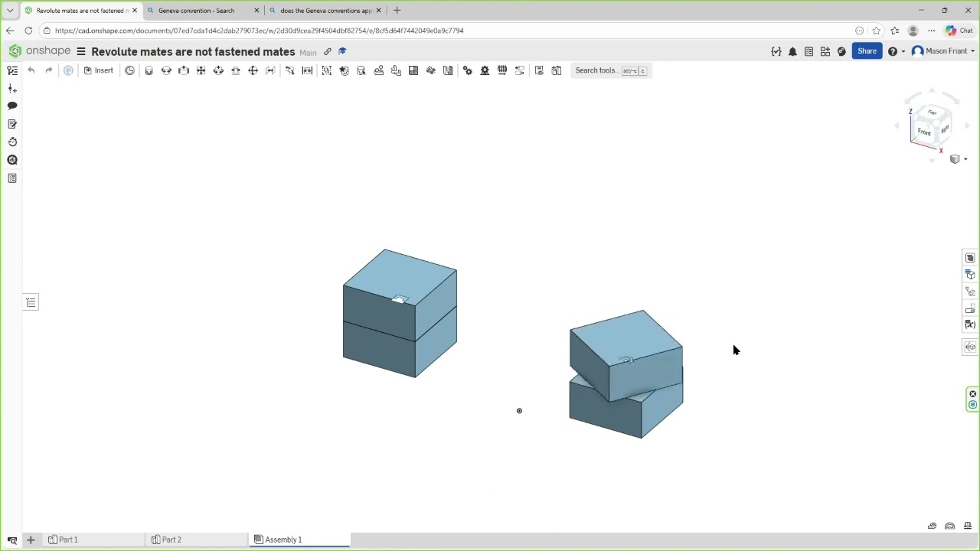Click the Right face of view cube
The height and width of the screenshot is (551, 980).
coord(945,129)
